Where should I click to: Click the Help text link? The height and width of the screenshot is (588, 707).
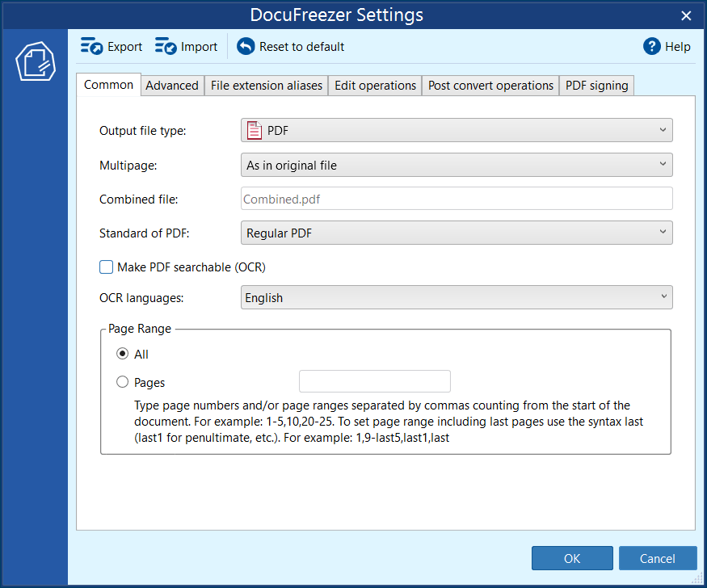(678, 47)
